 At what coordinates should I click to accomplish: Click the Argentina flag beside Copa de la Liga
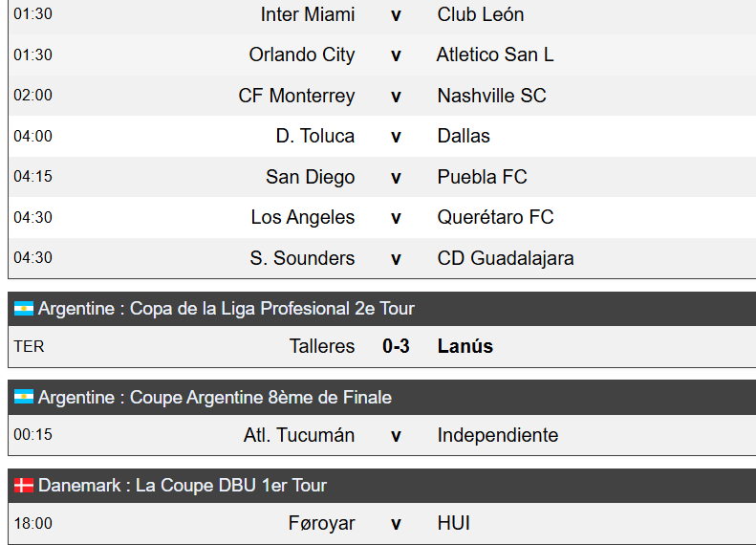click(x=24, y=309)
